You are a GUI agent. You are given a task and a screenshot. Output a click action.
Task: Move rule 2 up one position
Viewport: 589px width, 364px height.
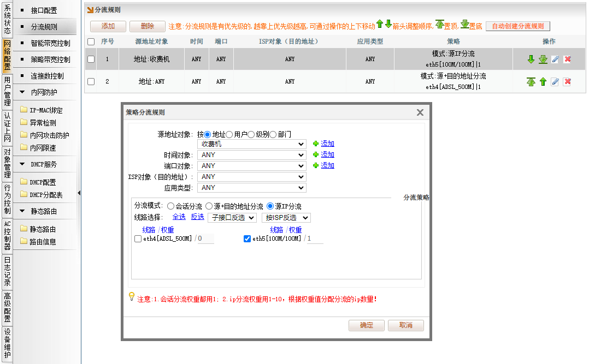click(x=543, y=82)
